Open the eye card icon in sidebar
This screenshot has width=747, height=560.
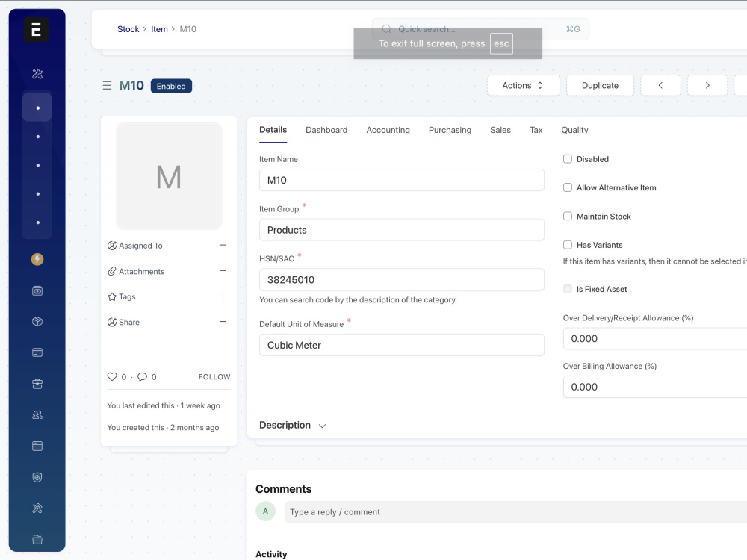37,290
